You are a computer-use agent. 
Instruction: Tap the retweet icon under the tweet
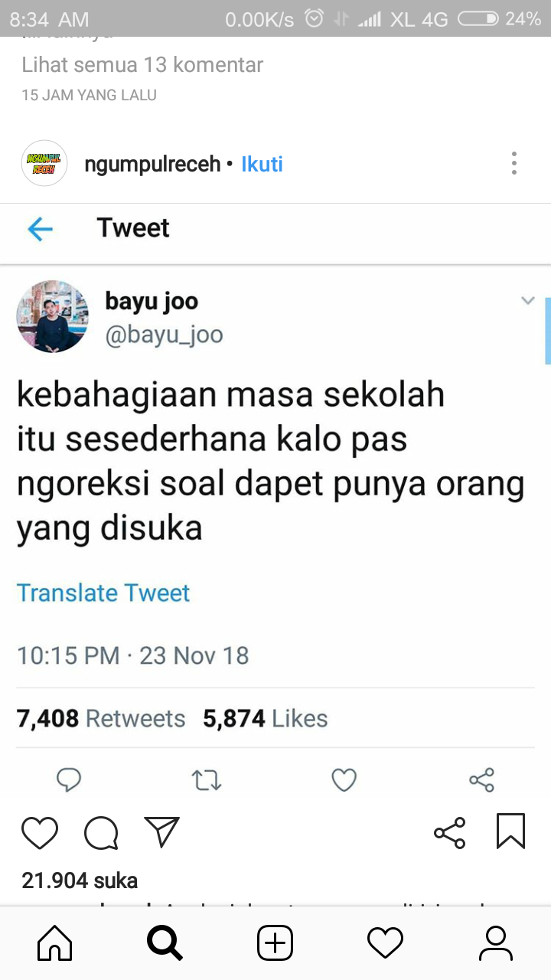[207, 780]
